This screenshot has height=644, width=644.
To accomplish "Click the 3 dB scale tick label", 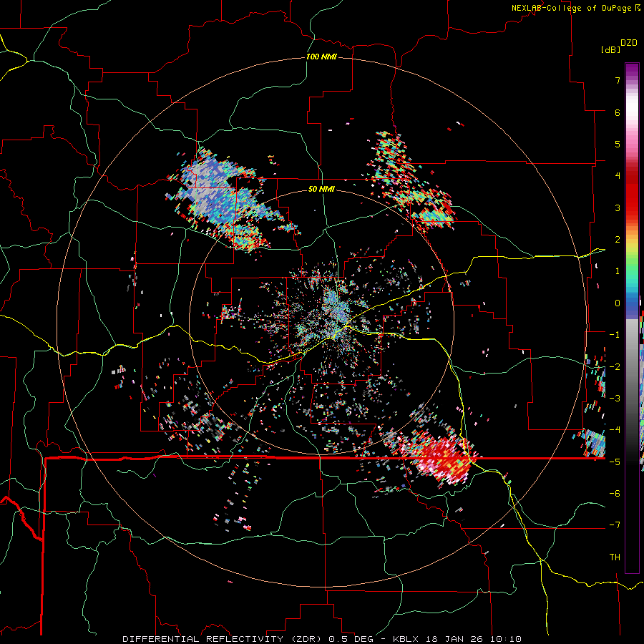I will [618, 208].
